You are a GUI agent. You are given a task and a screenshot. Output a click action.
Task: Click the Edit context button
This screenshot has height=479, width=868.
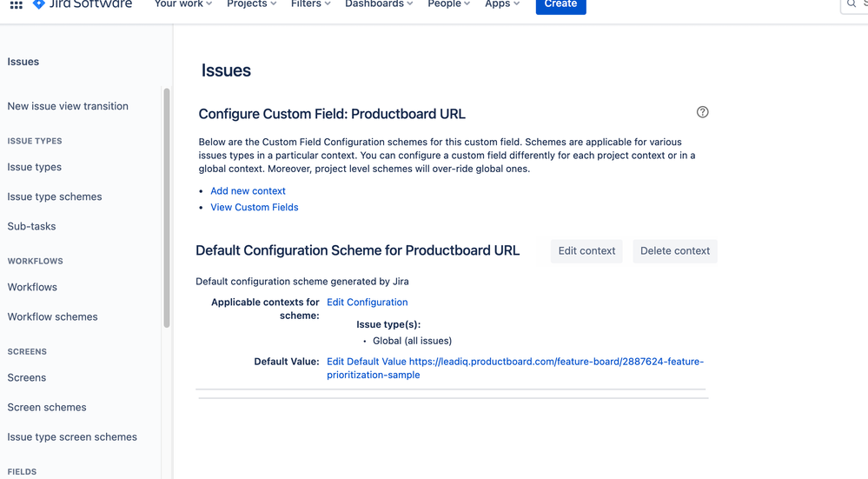586,251
